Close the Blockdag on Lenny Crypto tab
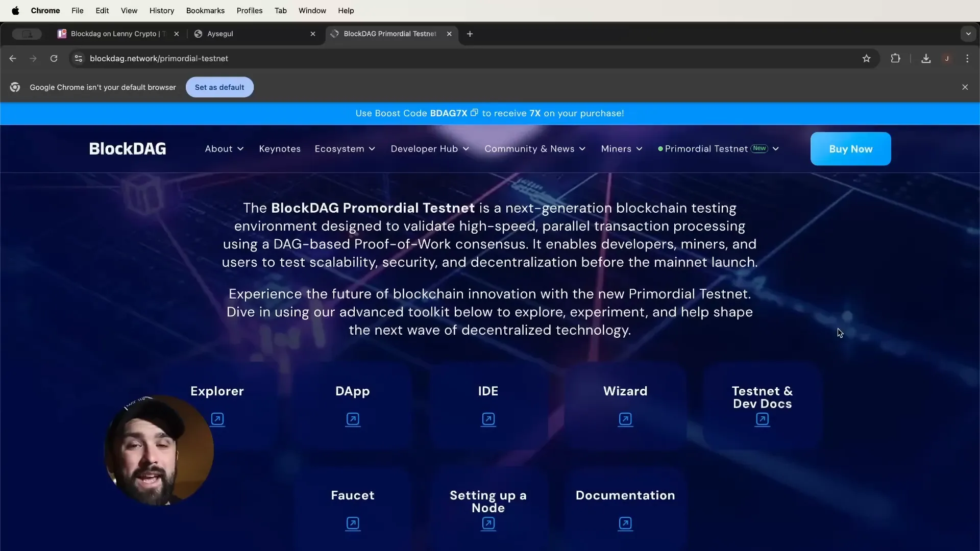Screen dimensions: 980x551 (x=176, y=34)
